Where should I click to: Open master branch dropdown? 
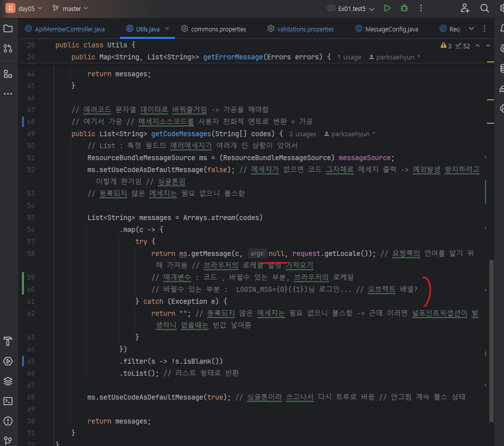click(x=71, y=8)
